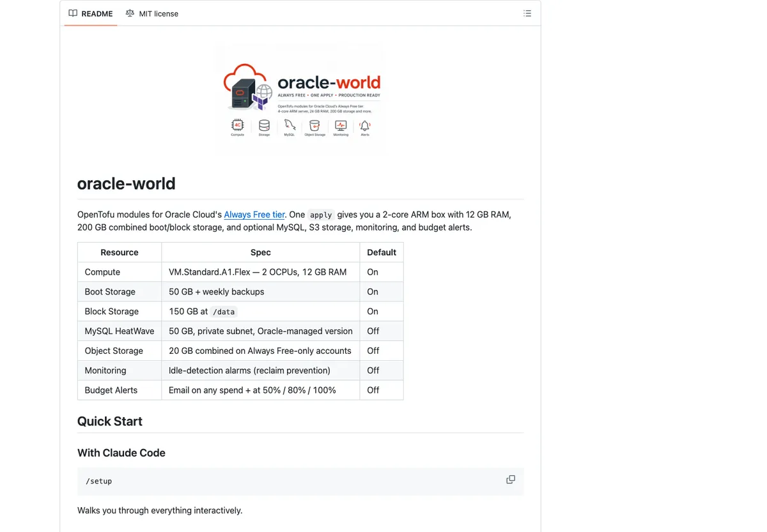Click the oracle-world heading
Viewport: 767px width, 532px height.
point(127,184)
